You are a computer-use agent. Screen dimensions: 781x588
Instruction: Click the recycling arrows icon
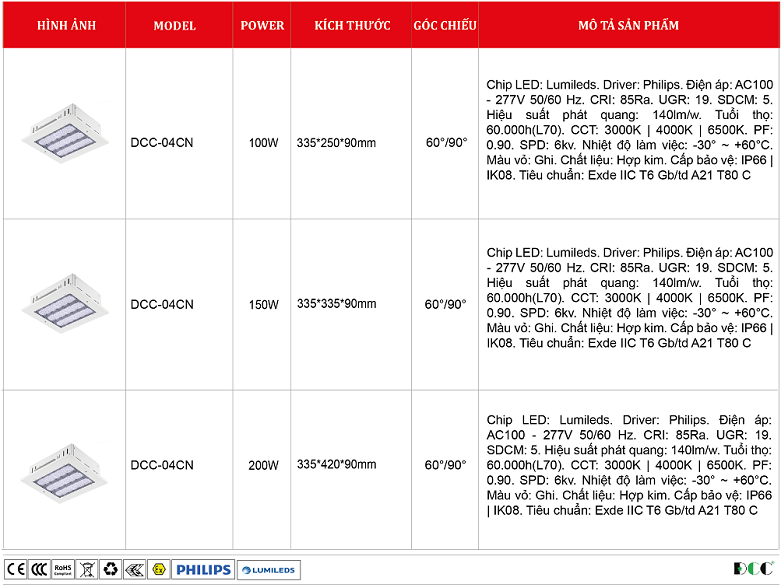[x=110, y=569]
